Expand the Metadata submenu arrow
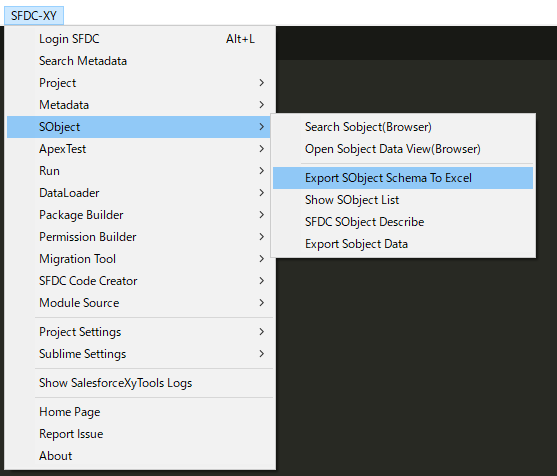Image resolution: width=557 pixels, height=476 pixels. coord(261,105)
